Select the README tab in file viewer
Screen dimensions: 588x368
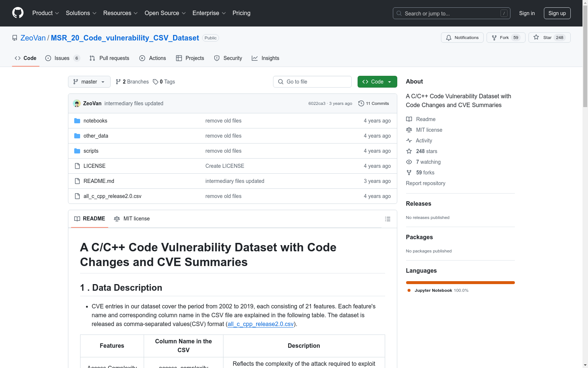coord(90,219)
